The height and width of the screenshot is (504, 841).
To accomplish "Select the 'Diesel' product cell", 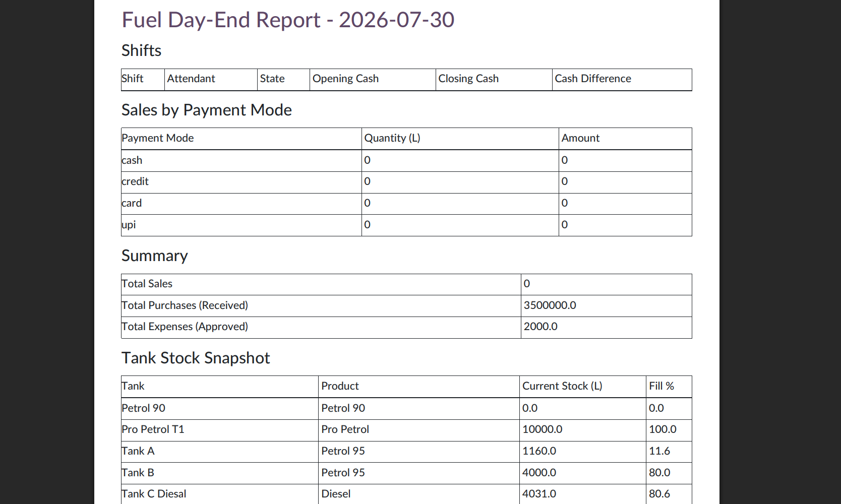I will point(336,494).
